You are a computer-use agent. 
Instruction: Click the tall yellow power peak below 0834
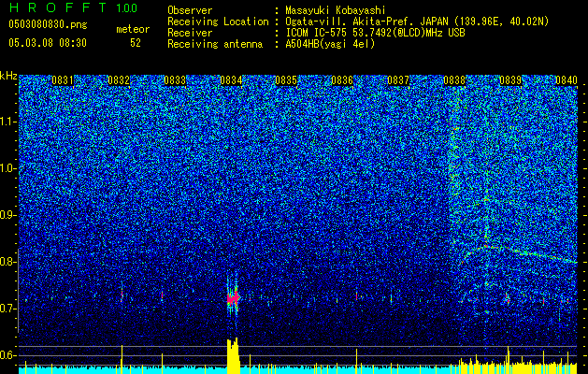pos(233,355)
